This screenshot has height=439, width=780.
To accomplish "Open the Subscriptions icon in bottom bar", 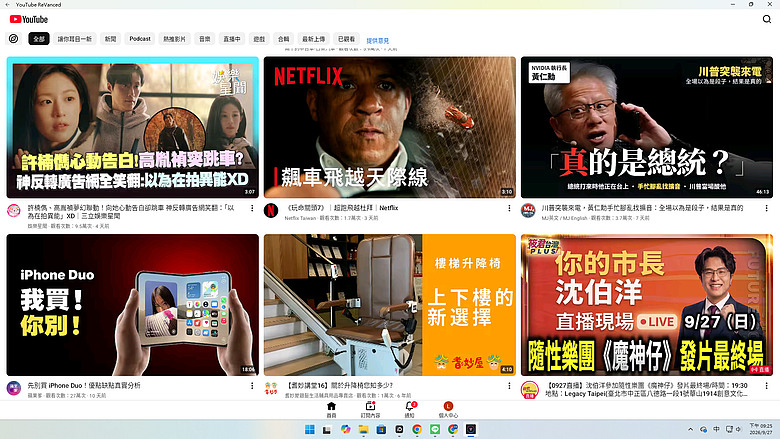I will point(370,406).
